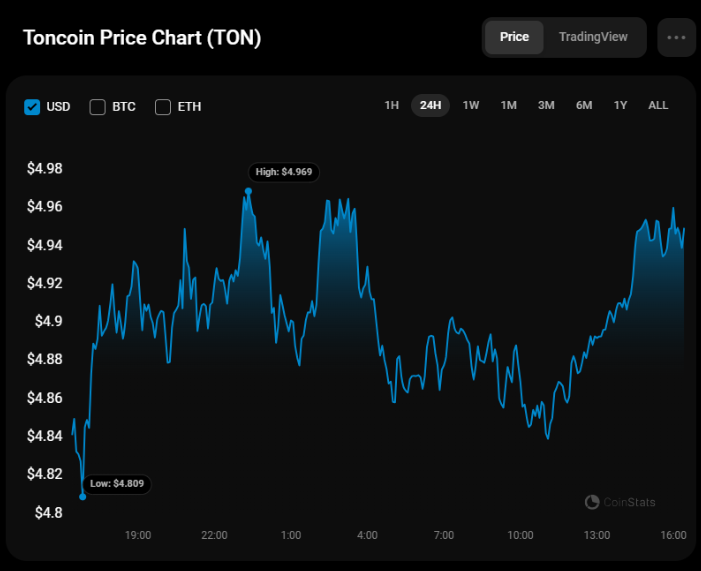Image resolution: width=701 pixels, height=571 pixels.
Task: Click the $4.98 y-axis label
Action: [x=45, y=169]
